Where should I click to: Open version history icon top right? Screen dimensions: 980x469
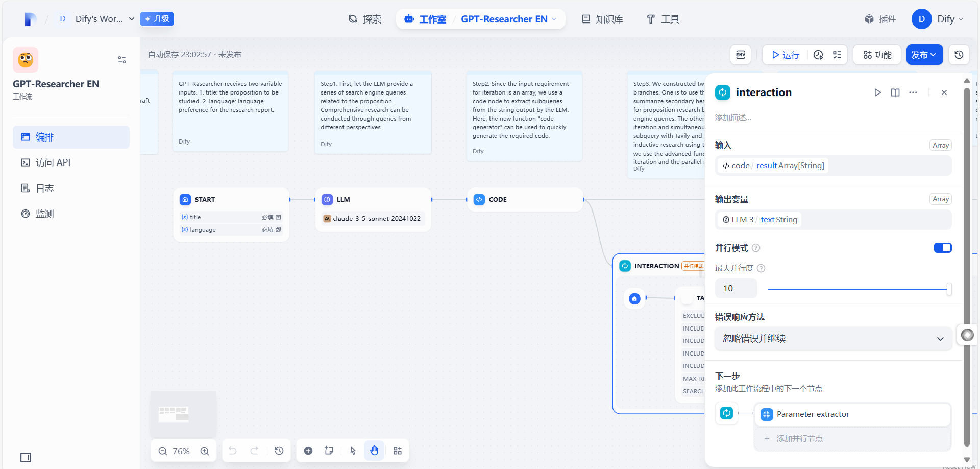[959, 55]
